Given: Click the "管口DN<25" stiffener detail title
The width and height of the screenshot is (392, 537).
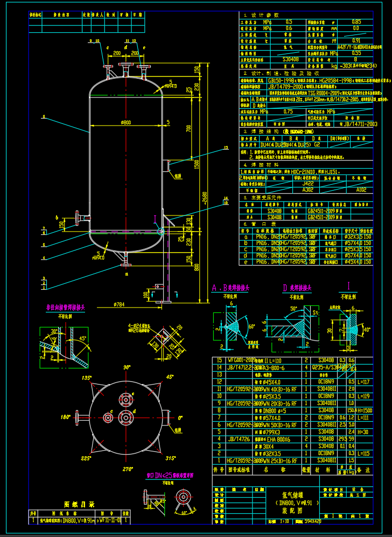Looking at the screenshot, I should [170, 476].
